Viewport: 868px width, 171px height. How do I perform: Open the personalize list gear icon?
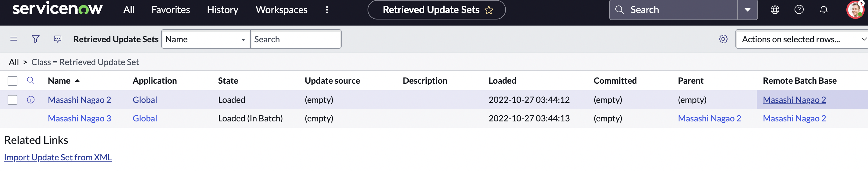pos(723,39)
